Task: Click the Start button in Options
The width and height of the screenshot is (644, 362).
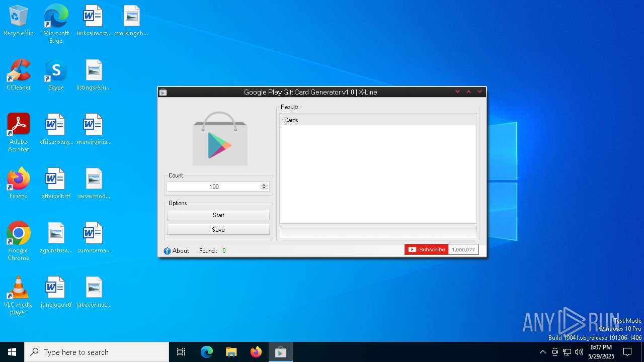Action: (218, 215)
